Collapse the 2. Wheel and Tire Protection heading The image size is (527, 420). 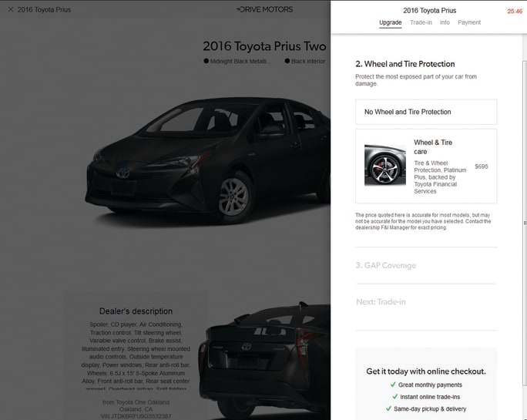(405, 64)
